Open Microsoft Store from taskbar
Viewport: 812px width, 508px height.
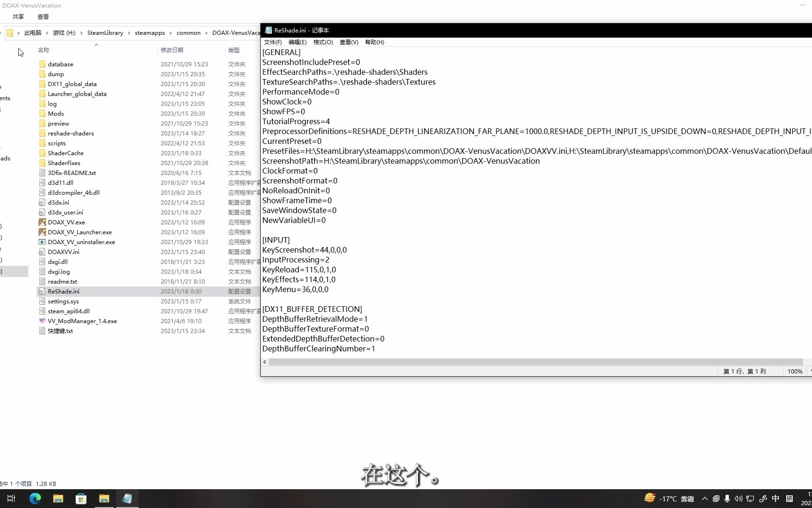81,499
